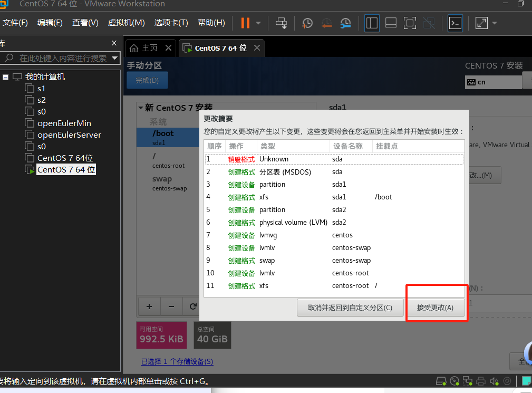
Task: Sort by the 操作 column header
Action: (x=241, y=146)
